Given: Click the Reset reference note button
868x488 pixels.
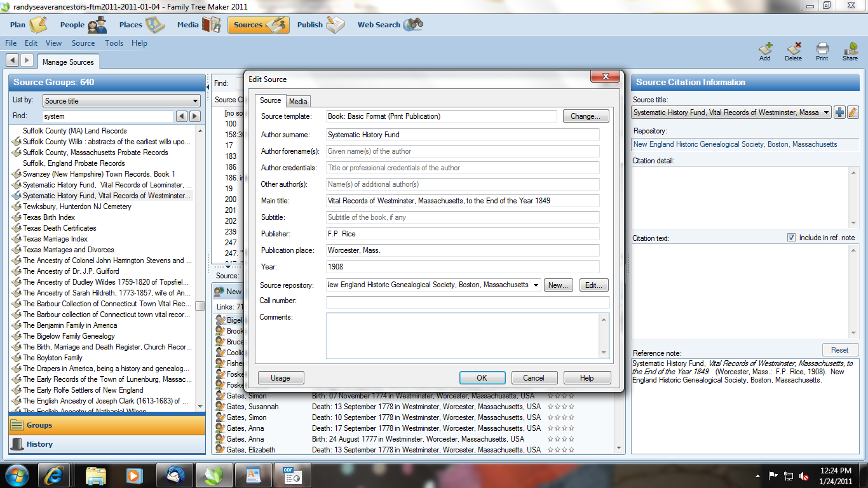Looking at the screenshot, I should [x=840, y=350].
